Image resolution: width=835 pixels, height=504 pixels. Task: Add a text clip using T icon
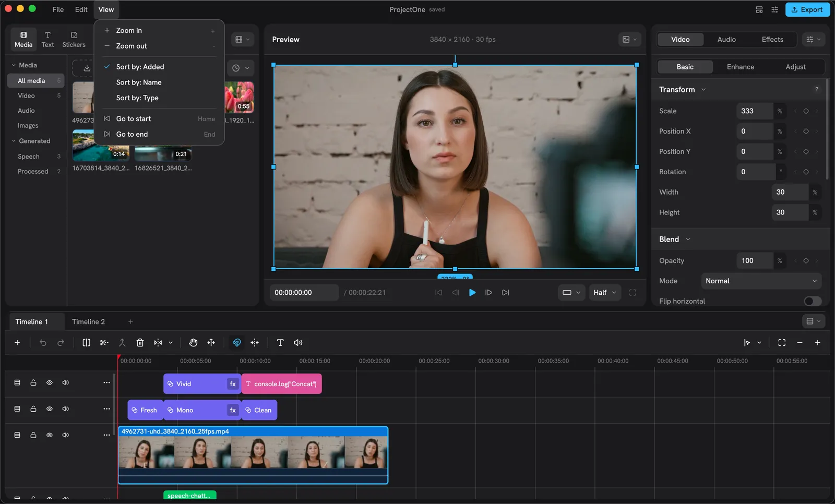click(x=280, y=343)
